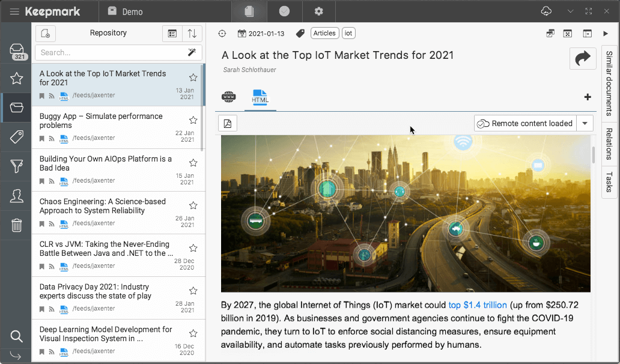Star the Building Your Own AIOps article
620x364 pixels.
[193, 163]
